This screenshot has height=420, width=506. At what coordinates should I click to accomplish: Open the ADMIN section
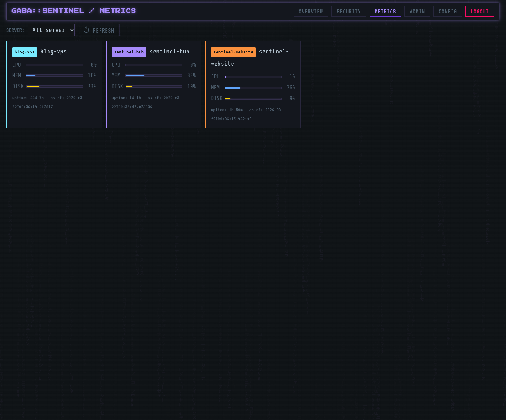point(417,11)
